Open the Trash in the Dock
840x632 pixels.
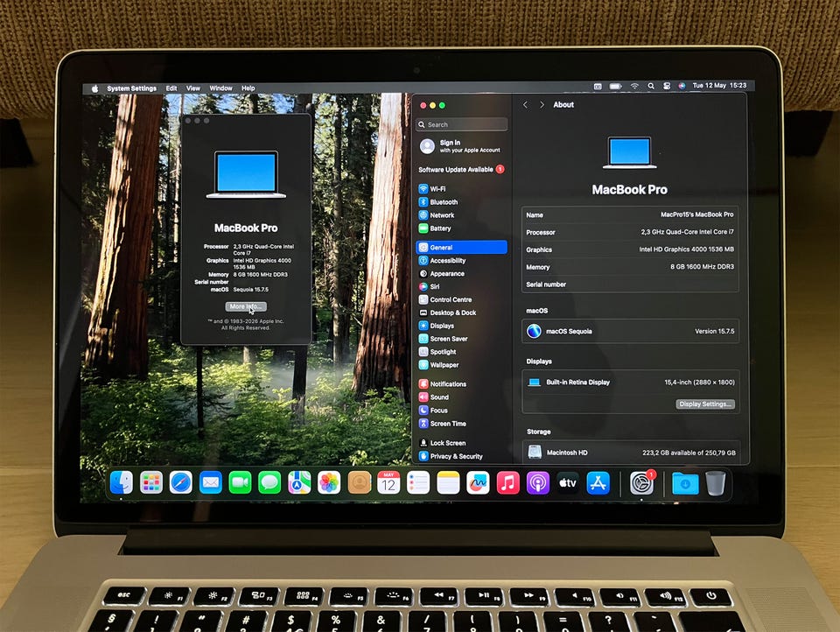coord(715,483)
